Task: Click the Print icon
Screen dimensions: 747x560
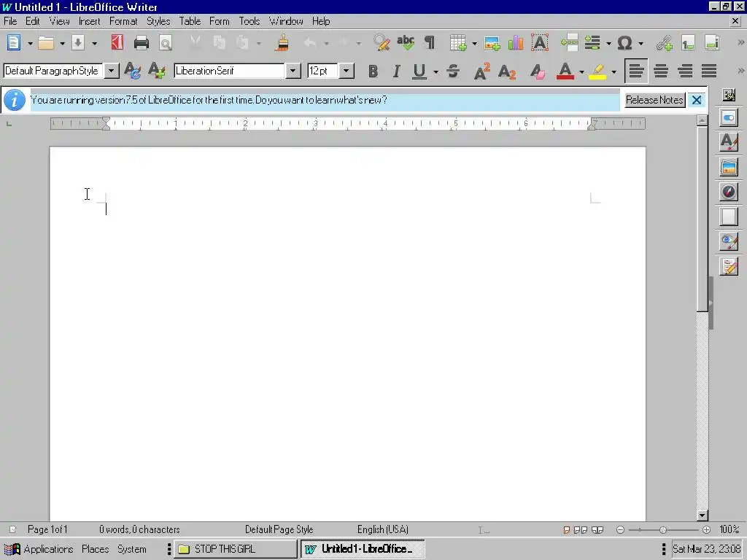Action: (142, 43)
